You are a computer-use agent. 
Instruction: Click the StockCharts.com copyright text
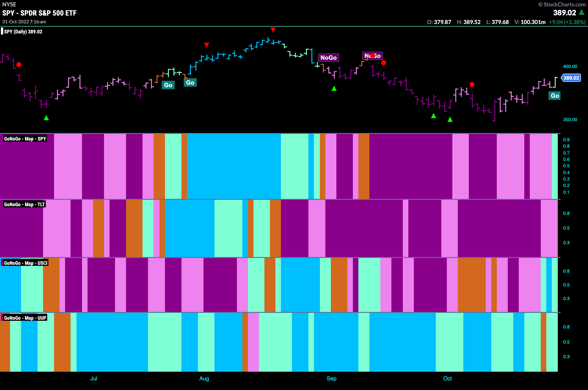pyautogui.click(x=562, y=5)
